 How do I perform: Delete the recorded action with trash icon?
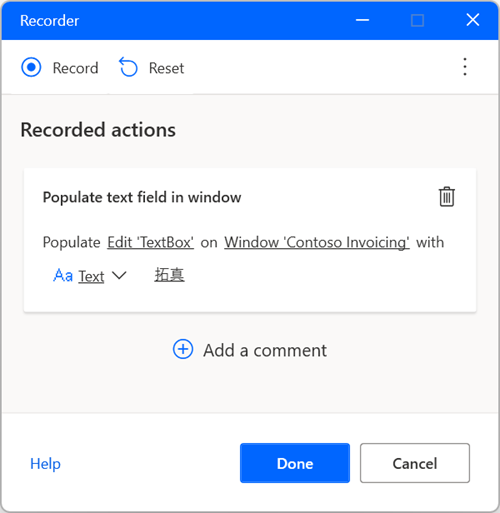[446, 197]
